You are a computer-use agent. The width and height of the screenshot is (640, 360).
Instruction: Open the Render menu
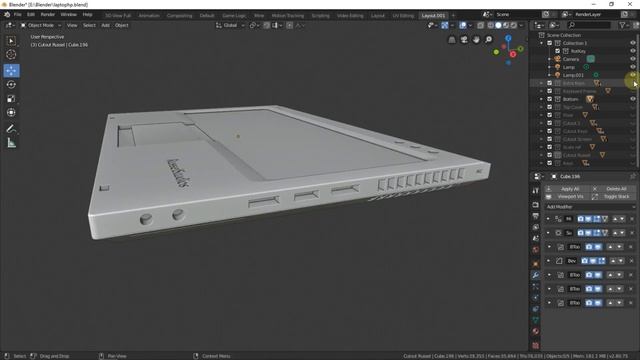48,15
